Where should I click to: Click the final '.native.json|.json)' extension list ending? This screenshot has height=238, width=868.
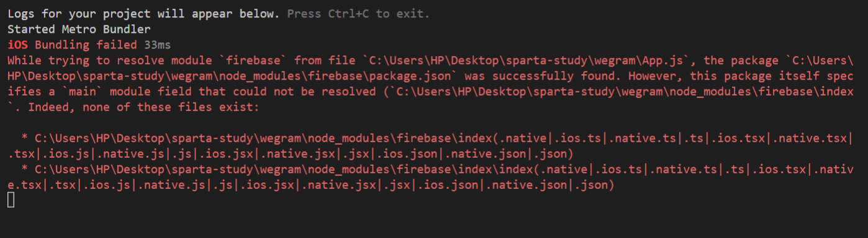tap(549, 185)
